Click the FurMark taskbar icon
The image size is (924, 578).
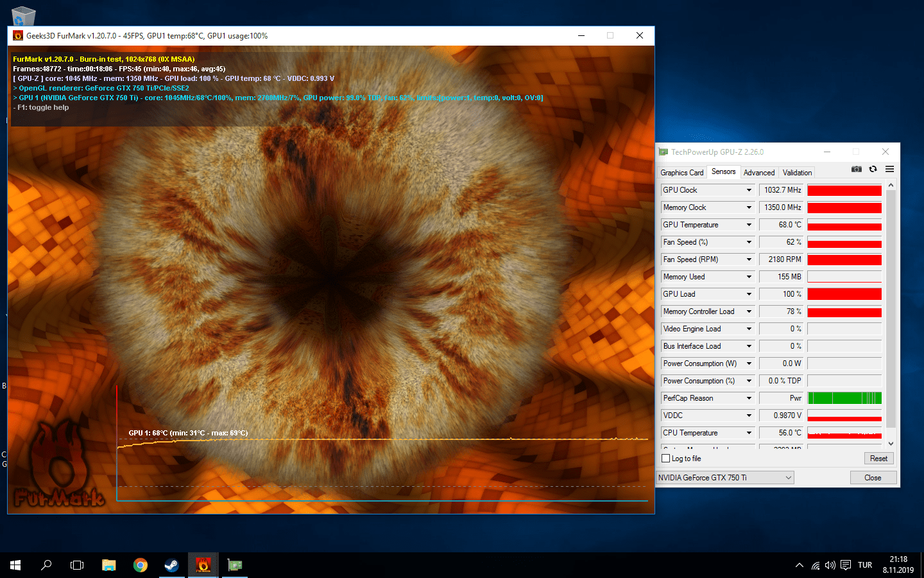coord(203,565)
